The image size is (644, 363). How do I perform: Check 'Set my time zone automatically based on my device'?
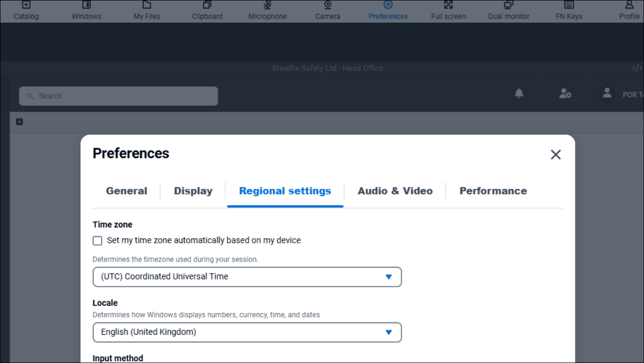coord(97,240)
